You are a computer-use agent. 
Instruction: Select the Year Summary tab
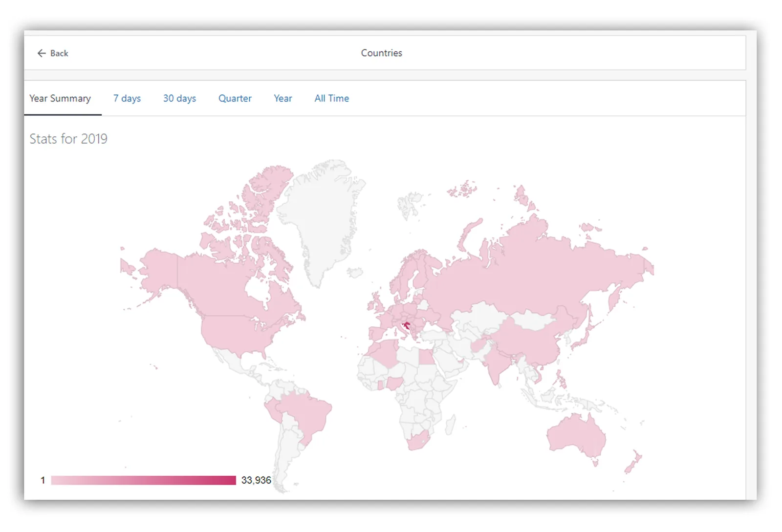click(x=60, y=98)
